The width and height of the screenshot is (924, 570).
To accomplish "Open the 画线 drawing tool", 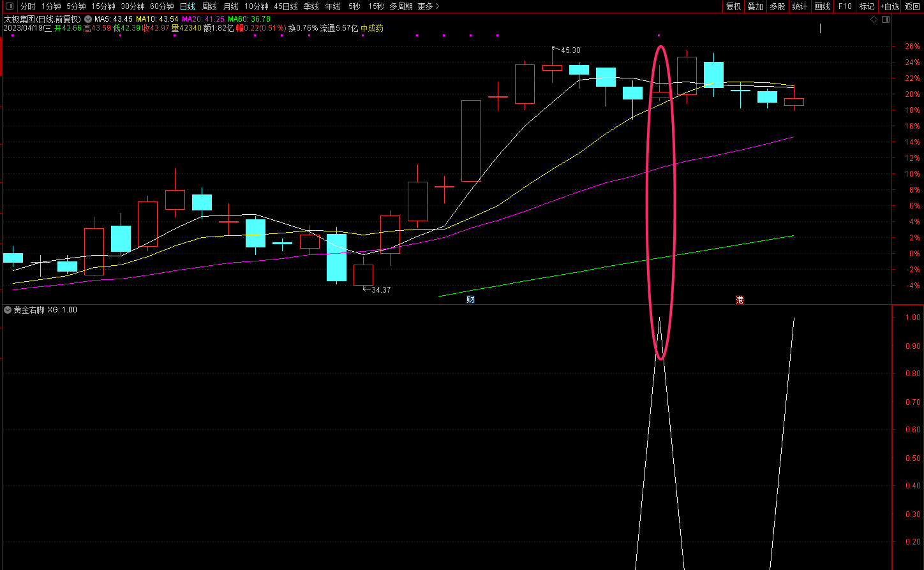I will tap(823, 6).
